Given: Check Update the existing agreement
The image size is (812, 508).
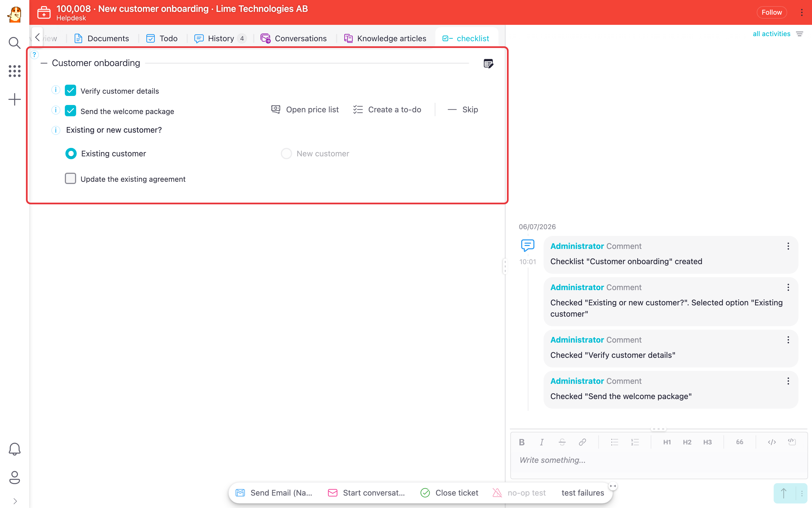Looking at the screenshot, I should click(x=70, y=178).
